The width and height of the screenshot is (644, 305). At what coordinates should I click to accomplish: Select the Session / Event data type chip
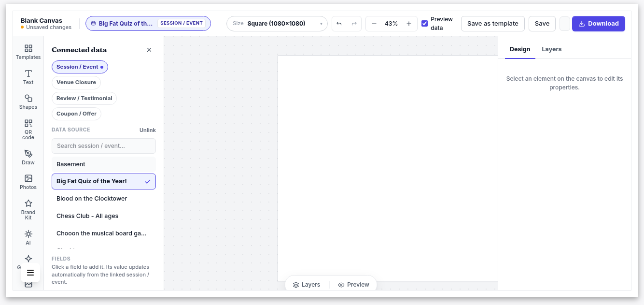80,67
